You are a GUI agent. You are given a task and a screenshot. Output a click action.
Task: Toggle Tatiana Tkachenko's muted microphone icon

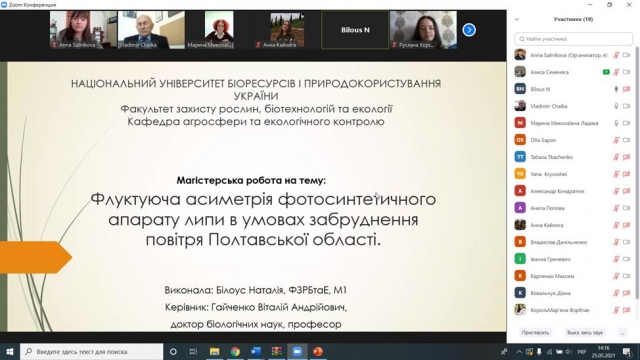pos(616,157)
